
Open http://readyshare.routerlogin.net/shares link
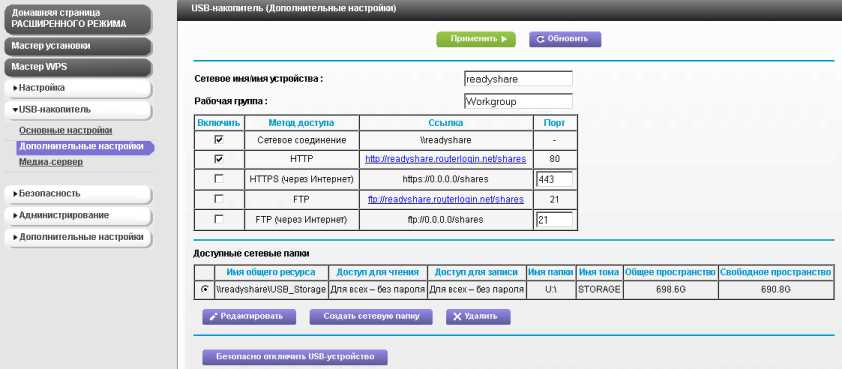446,159
